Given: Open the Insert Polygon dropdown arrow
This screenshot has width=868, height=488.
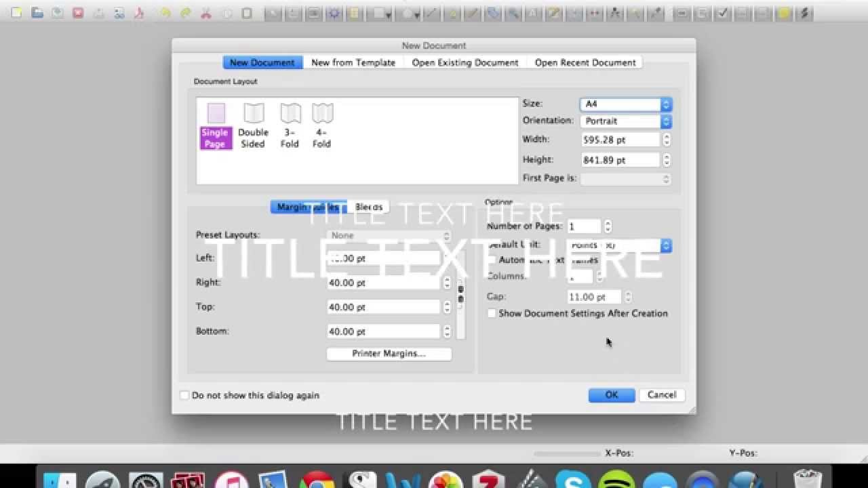Looking at the screenshot, I should [x=417, y=14].
